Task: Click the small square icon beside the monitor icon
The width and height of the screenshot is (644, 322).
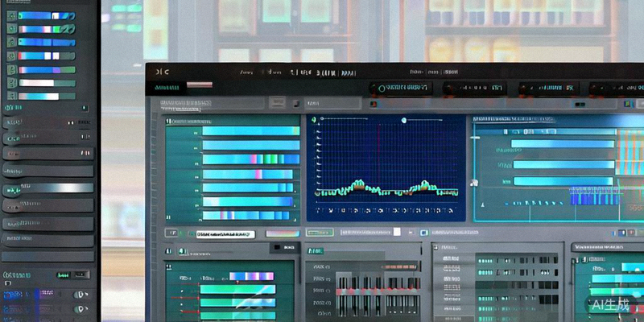Action: point(295,103)
